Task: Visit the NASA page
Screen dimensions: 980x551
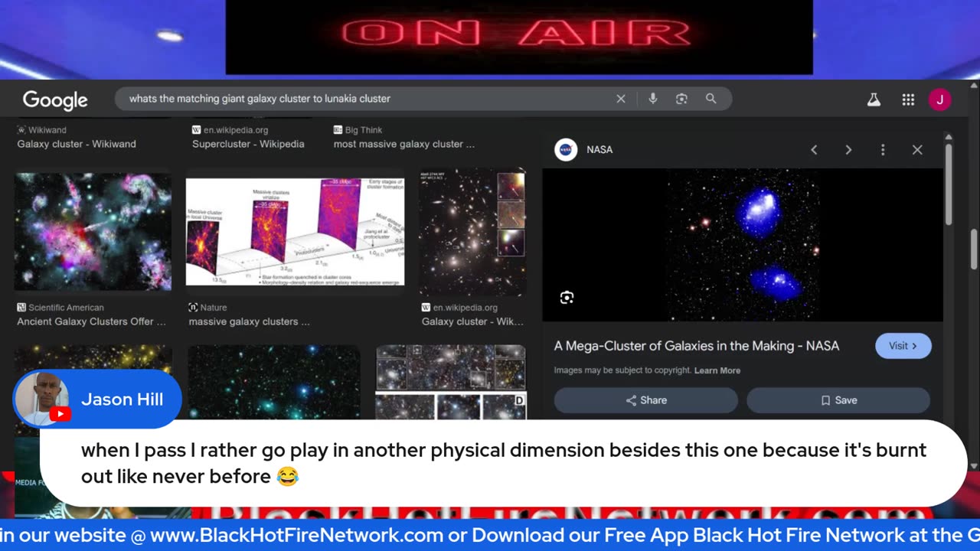Action: click(x=903, y=346)
